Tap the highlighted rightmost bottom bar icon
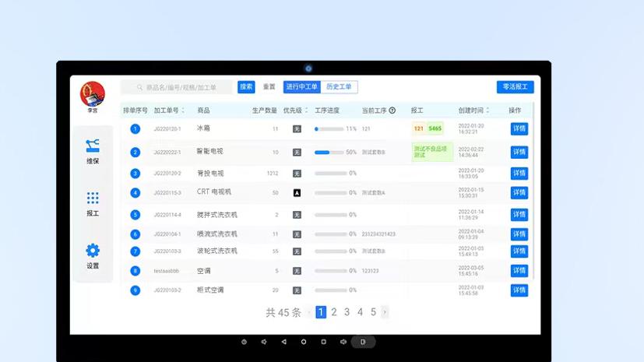 point(363,342)
